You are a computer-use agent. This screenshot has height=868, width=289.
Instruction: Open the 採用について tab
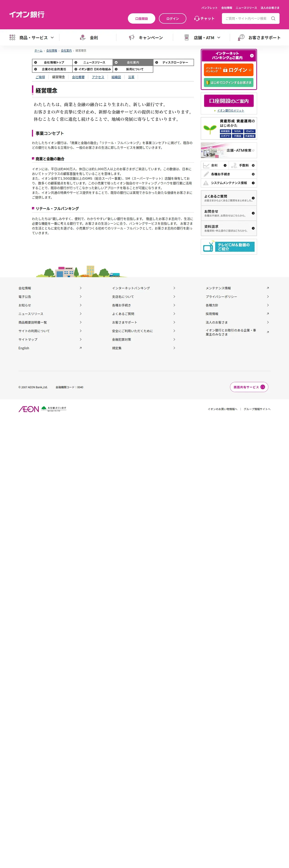click(133, 69)
